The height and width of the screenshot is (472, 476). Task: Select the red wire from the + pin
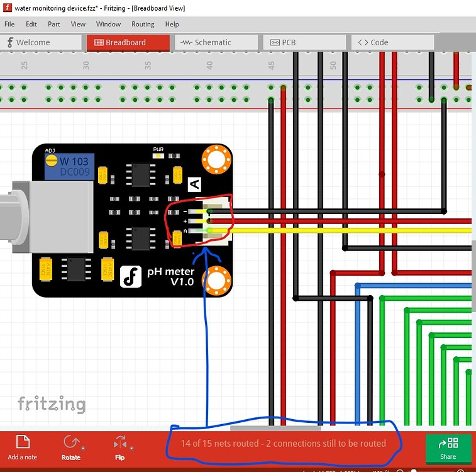340,221
